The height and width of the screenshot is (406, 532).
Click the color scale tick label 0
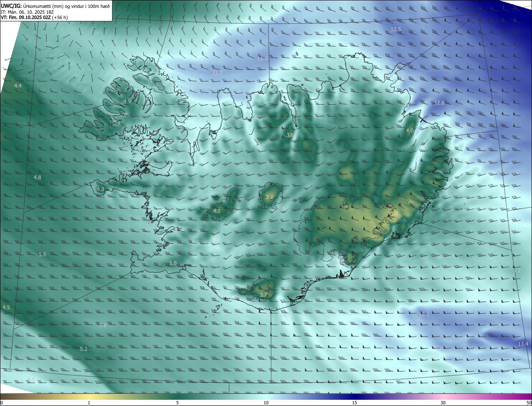(x=2, y=403)
